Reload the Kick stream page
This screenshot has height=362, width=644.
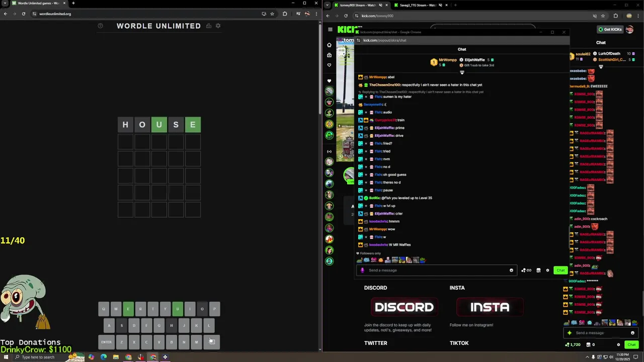[x=346, y=16]
